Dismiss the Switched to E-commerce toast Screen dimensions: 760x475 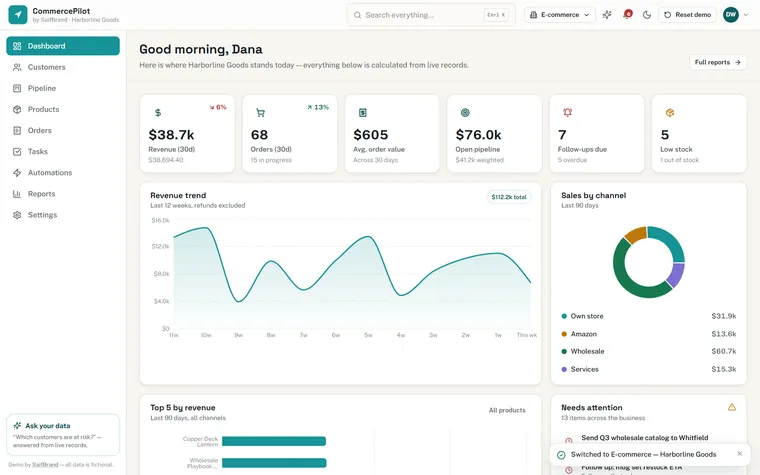click(739, 454)
